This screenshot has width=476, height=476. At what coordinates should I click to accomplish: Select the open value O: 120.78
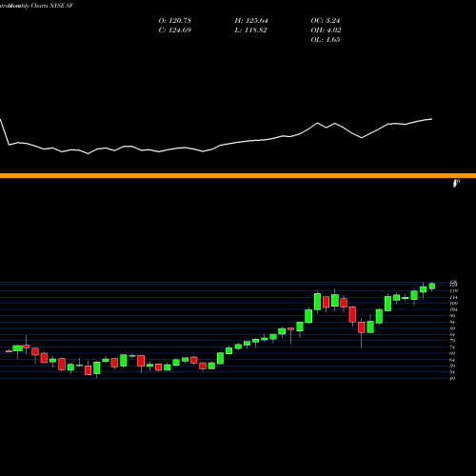[x=175, y=21]
